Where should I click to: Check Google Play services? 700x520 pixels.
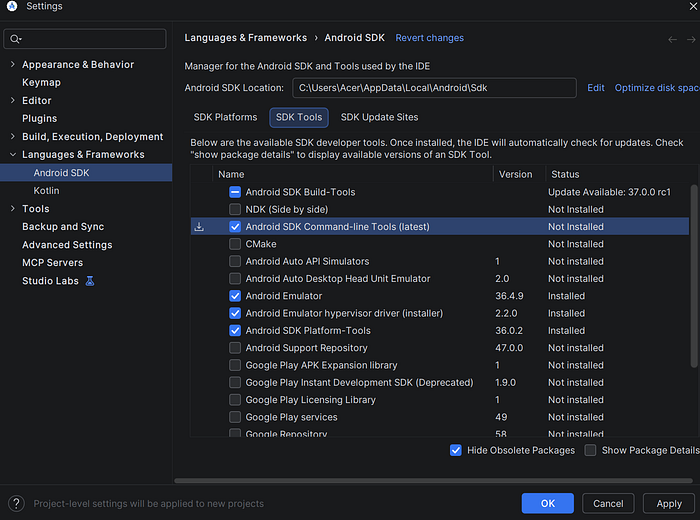pos(235,417)
